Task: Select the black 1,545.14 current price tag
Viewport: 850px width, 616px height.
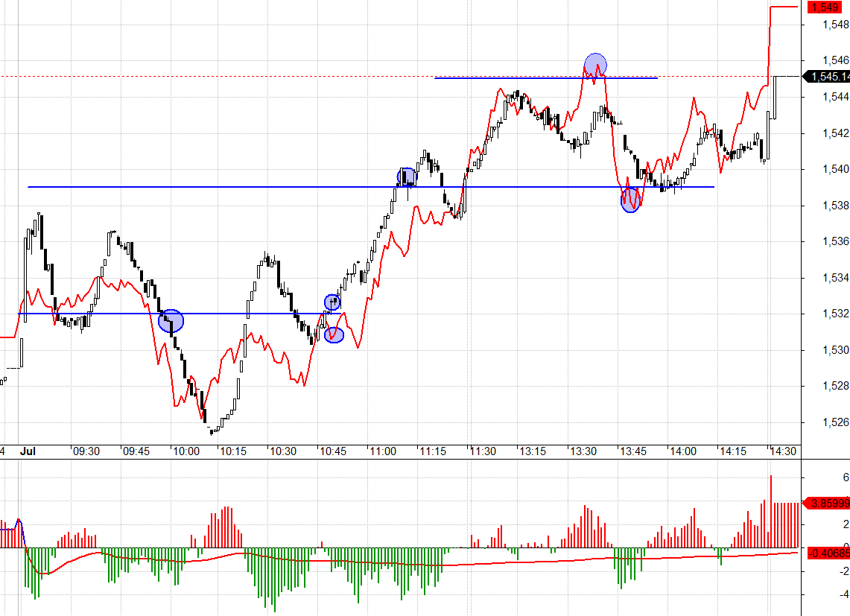Action: (828, 76)
